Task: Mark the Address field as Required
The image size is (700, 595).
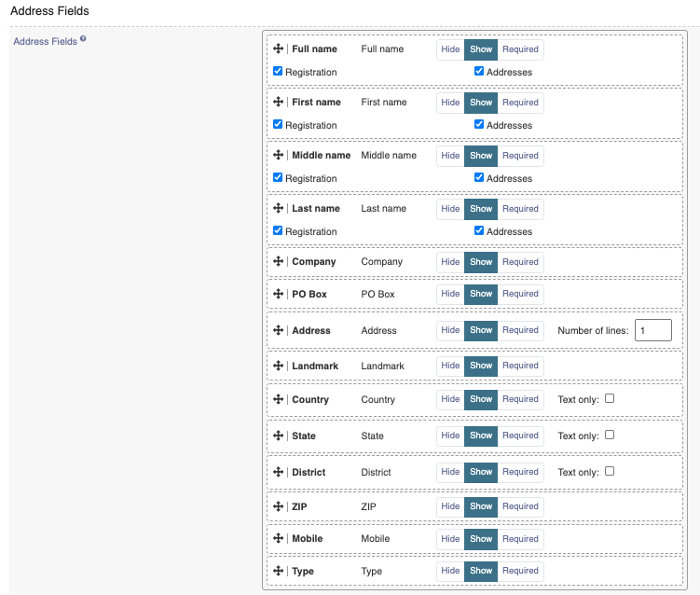Action: (x=520, y=330)
